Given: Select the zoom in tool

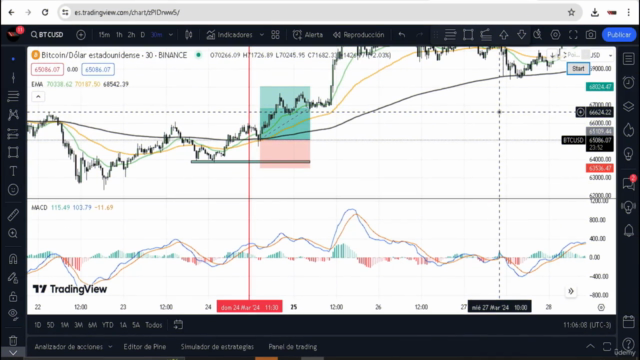Looking at the screenshot, I should point(13,233).
